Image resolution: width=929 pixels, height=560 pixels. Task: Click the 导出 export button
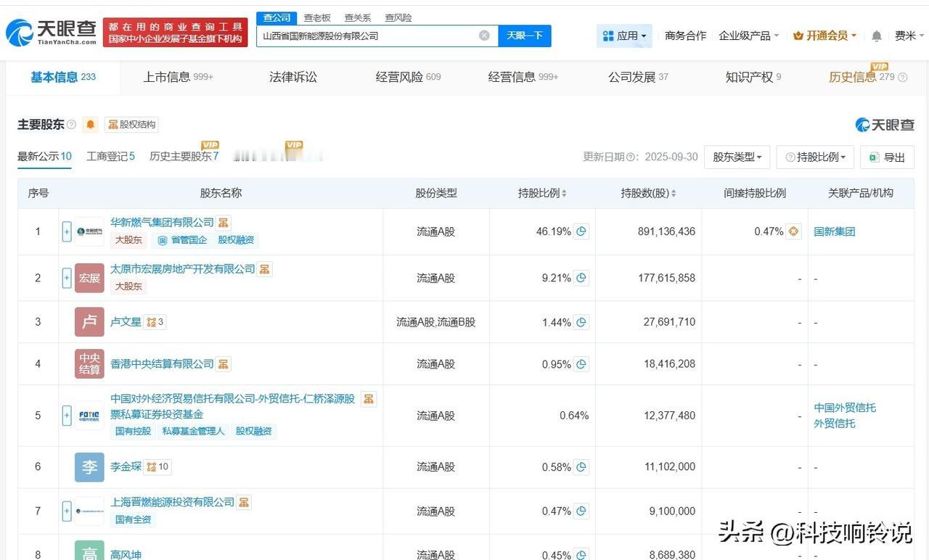coord(887,157)
